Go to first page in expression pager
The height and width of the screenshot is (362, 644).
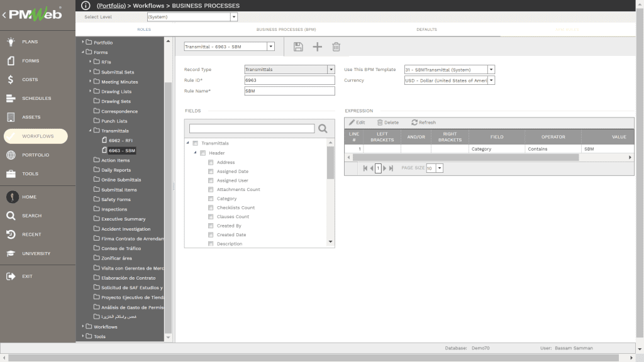coord(365,168)
